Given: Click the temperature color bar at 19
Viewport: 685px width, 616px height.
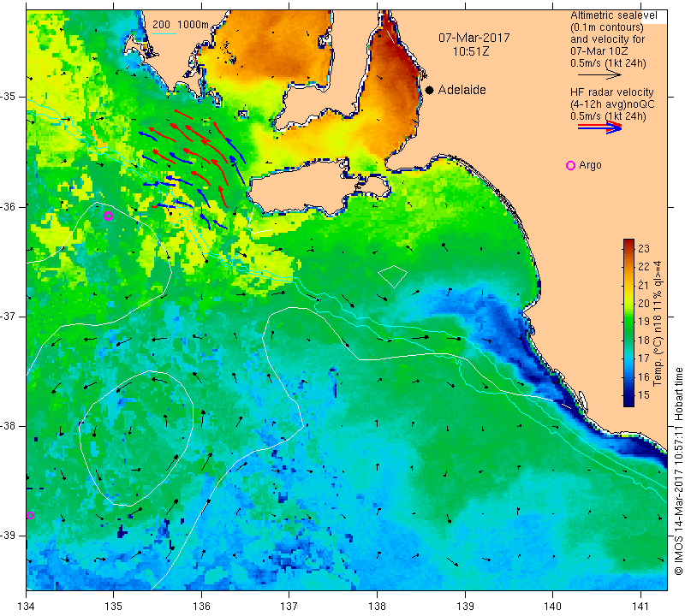Looking at the screenshot, I should pos(628,322).
